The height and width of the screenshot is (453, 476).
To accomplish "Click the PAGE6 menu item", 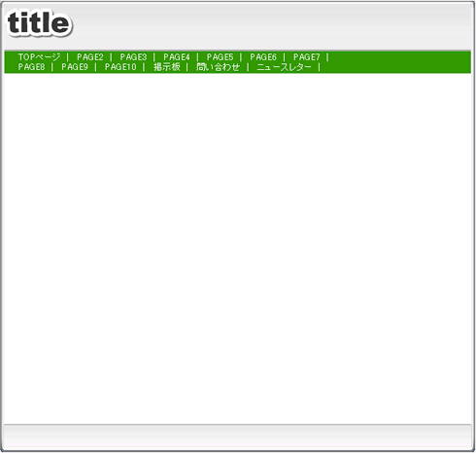I will pyautogui.click(x=263, y=57).
